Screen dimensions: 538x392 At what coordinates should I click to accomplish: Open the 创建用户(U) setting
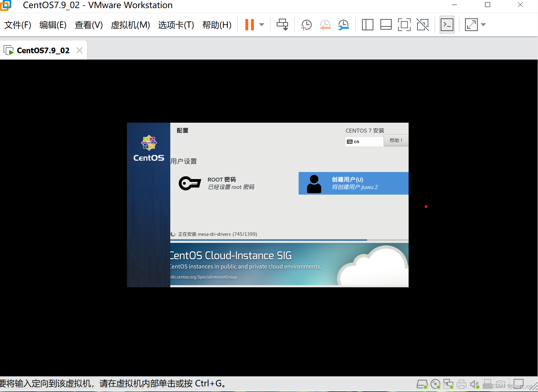click(x=354, y=183)
